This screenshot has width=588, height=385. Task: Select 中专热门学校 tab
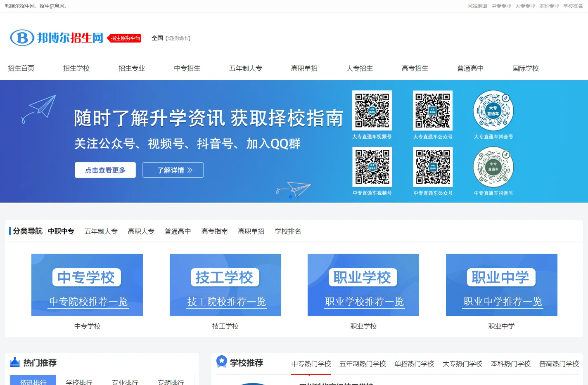point(311,364)
